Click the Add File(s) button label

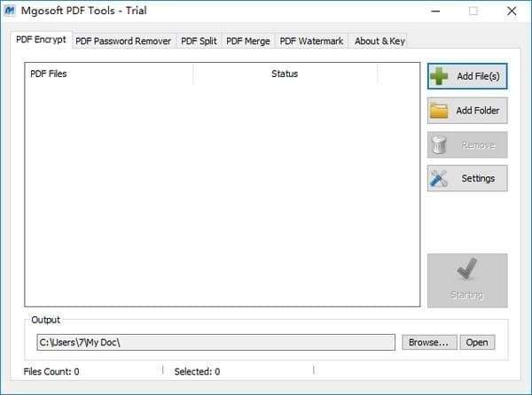(x=478, y=76)
